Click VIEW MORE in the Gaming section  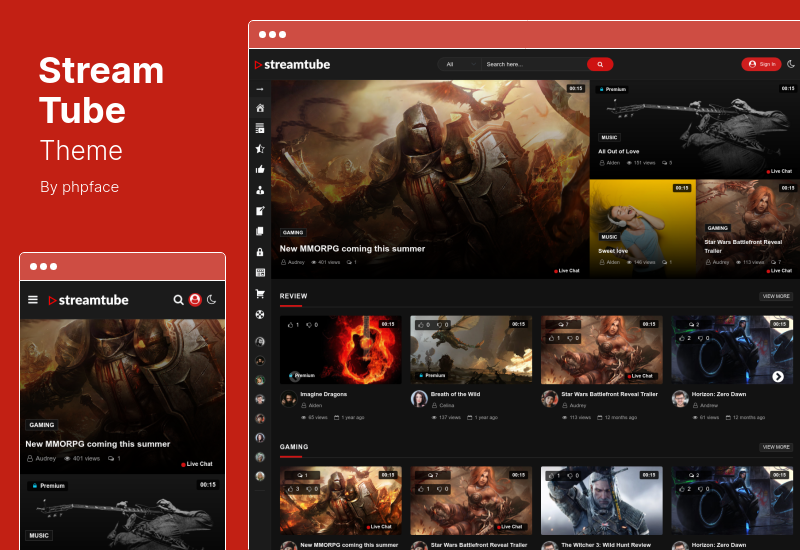click(x=776, y=447)
